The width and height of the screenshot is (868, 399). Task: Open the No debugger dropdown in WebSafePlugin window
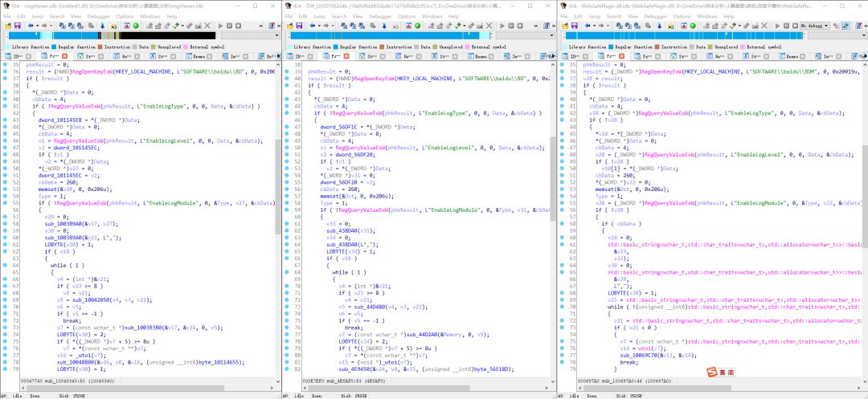[815, 26]
